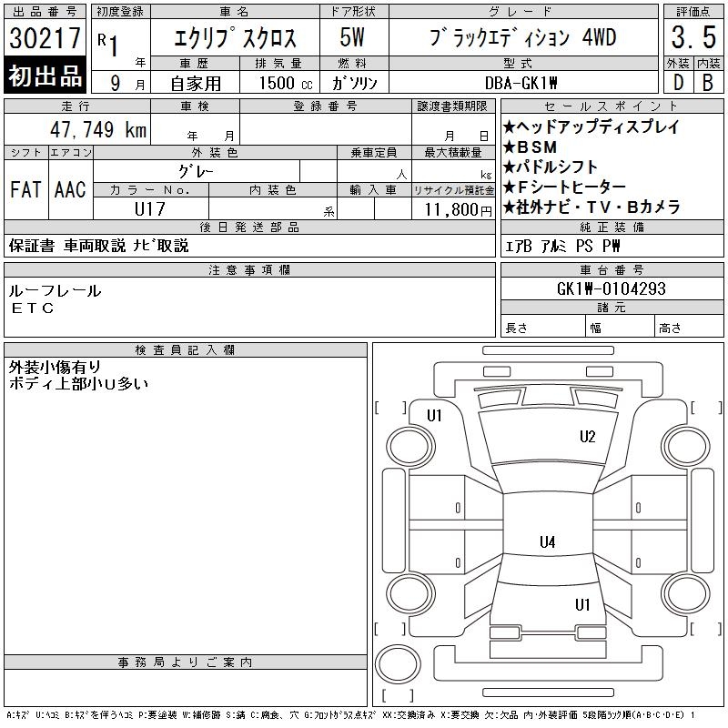The image size is (728, 728).
Task: Click the U2 dent mark on hood
Action: [x=587, y=437]
